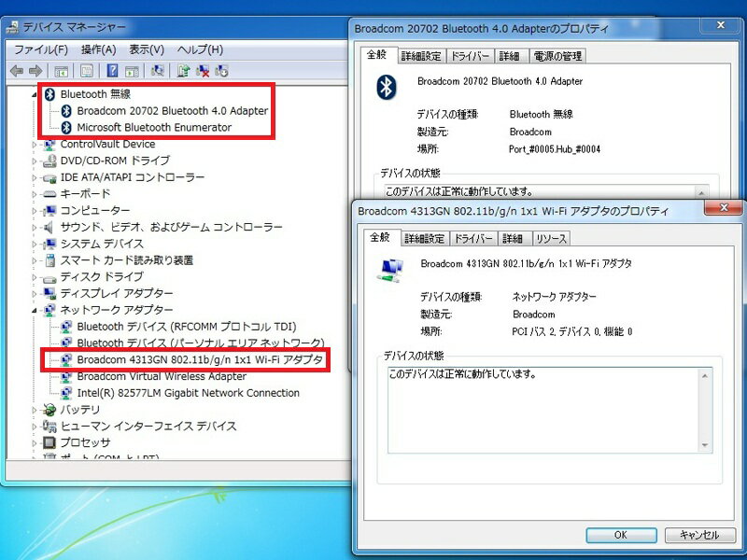Open the 操作(A) menu
Viewport: 747px width, 560px height.
pos(99,50)
